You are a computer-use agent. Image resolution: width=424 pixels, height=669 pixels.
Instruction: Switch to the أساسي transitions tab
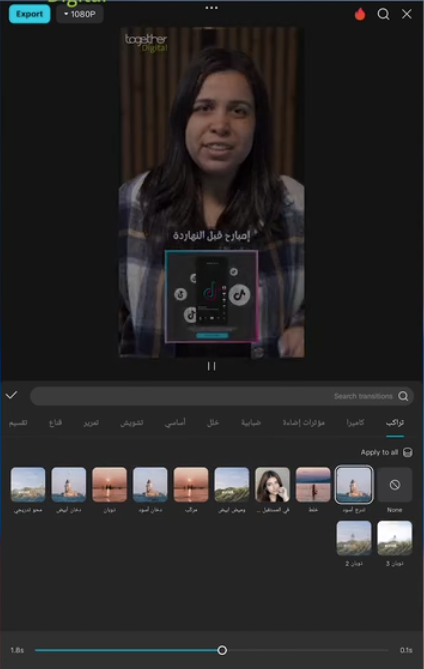175,422
